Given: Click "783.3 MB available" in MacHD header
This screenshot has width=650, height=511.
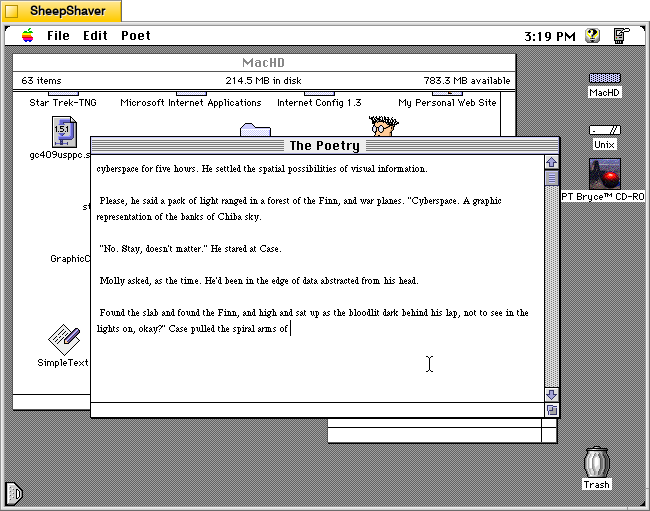Looking at the screenshot, I should (466, 81).
